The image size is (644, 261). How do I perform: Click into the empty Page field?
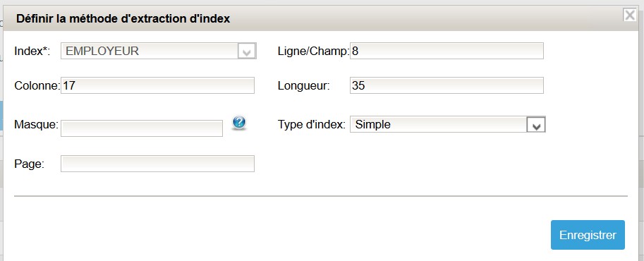click(158, 164)
